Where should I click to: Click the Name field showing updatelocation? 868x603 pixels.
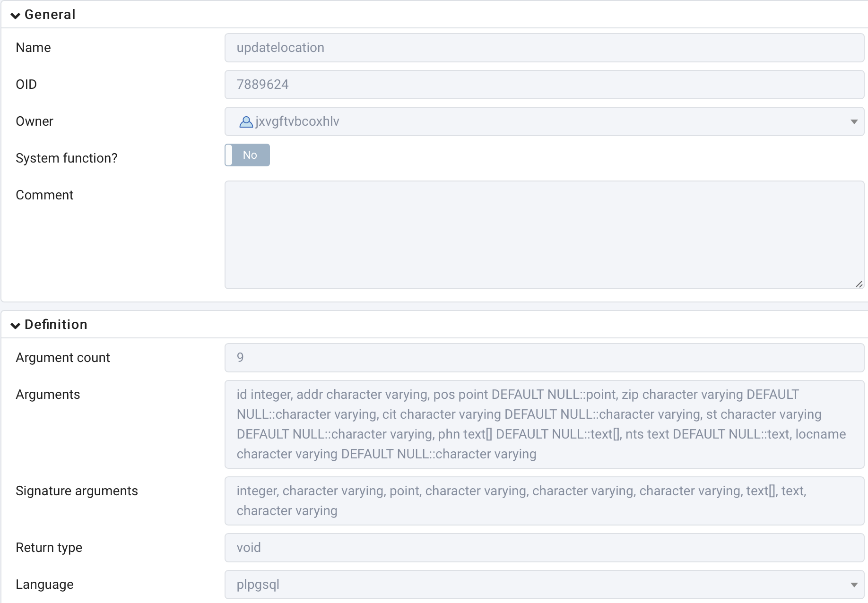point(544,48)
